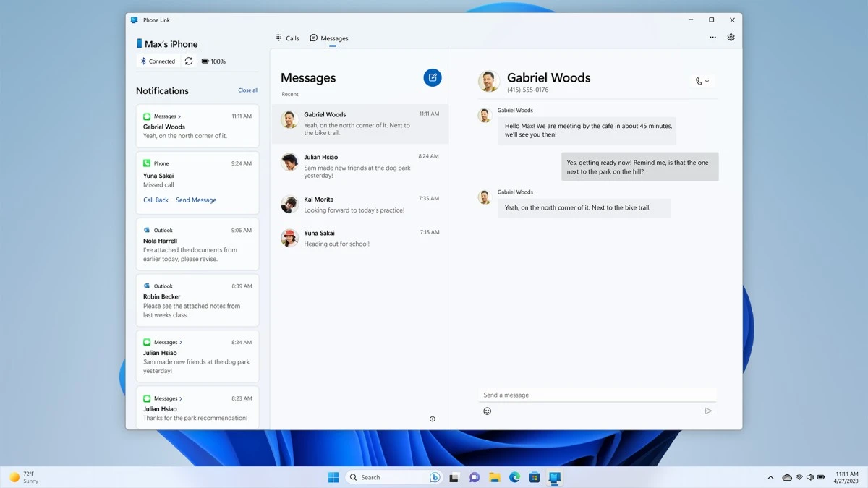Click the Send a message input field
This screenshot has width=868, height=488.
pos(593,395)
